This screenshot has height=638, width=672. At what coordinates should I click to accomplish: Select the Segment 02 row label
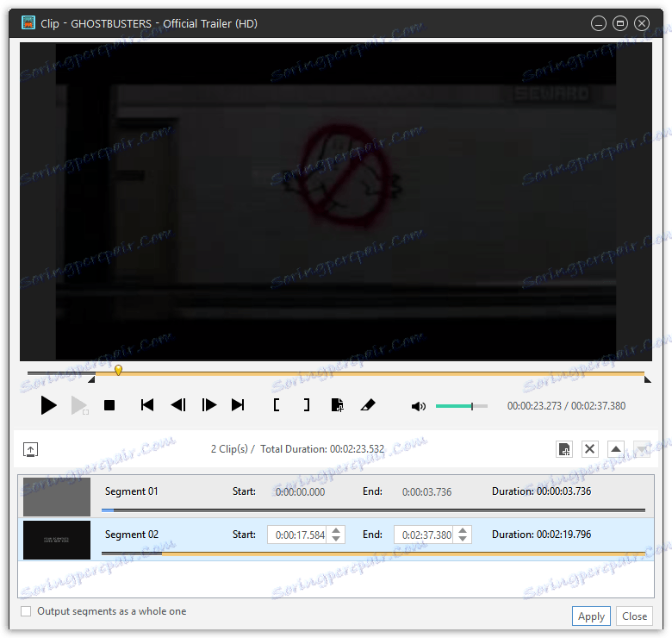coord(132,535)
